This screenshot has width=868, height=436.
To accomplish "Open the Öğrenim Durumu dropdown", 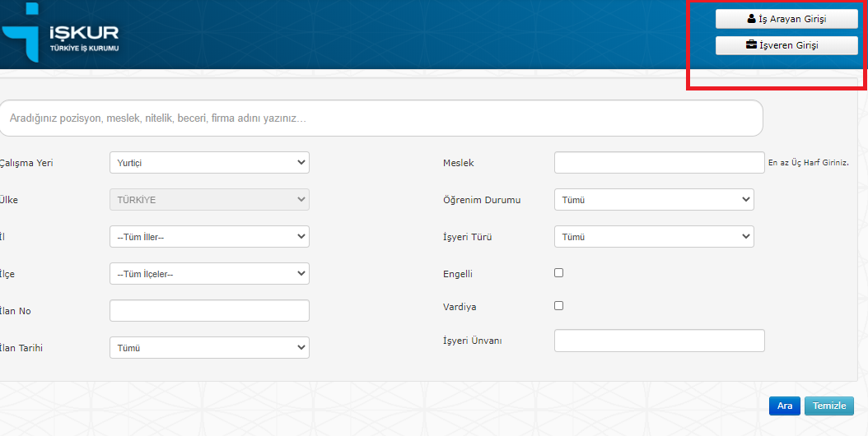I will tap(654, 200).
